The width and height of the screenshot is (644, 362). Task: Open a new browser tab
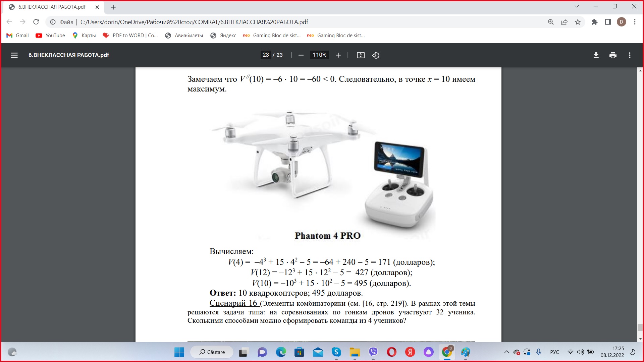pyautogui.click(x=113, y=7)
